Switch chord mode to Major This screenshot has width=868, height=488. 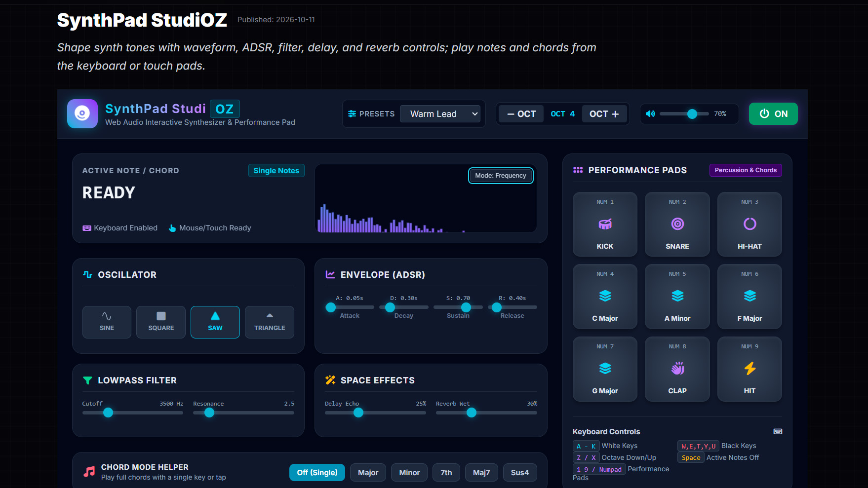tap(368, 473)
